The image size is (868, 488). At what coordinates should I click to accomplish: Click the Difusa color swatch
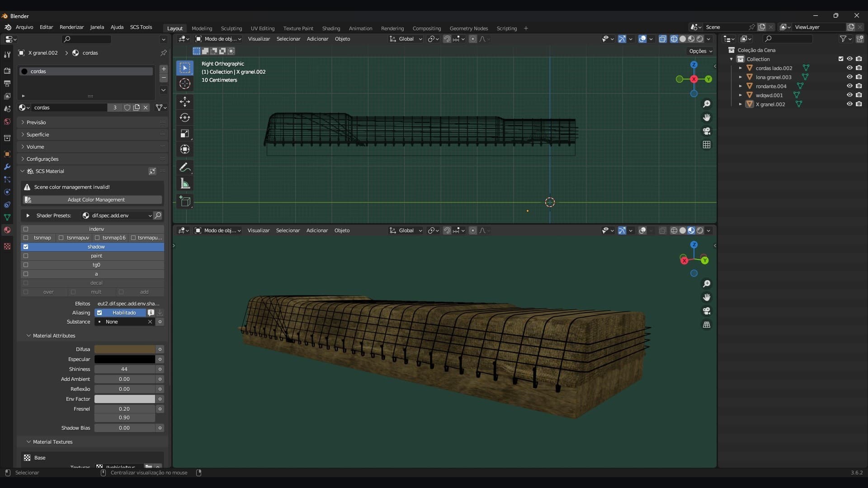coord(125,349)
